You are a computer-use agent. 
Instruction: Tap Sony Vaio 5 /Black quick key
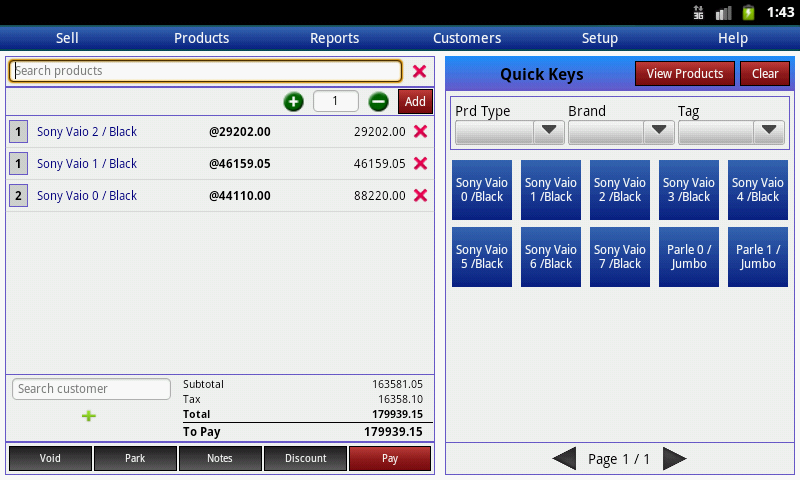[482, 257]
